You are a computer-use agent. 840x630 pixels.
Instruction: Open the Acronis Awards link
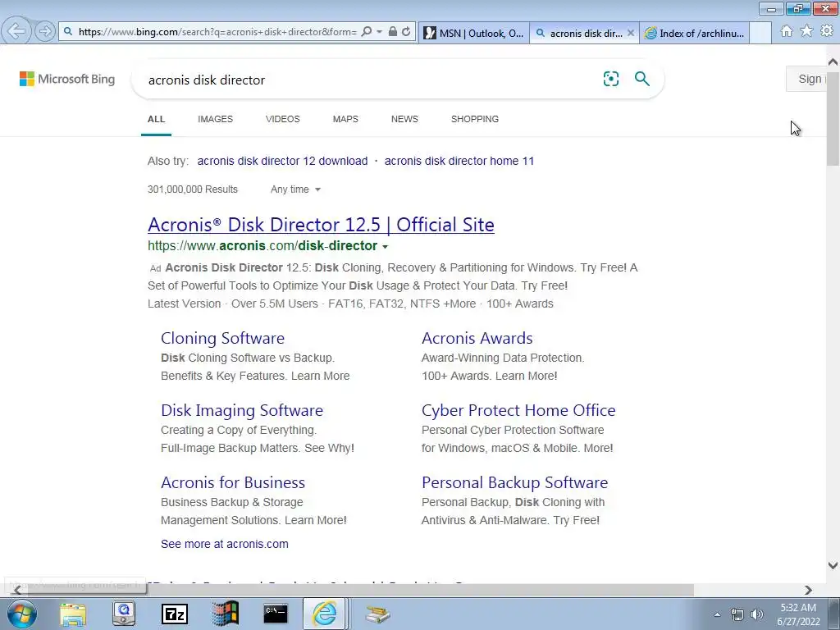pyautogui.click(x=477, y=338)
